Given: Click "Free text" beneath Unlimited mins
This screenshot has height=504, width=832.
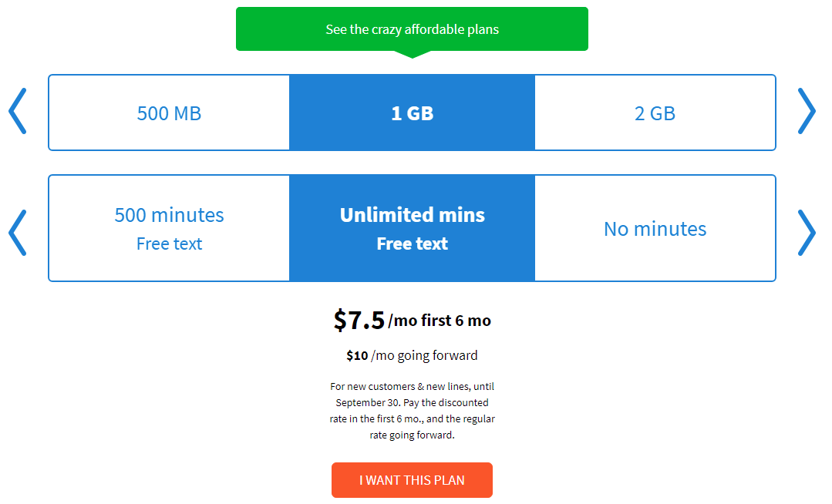Looking at the screenshot, I should (x=412, y=244).
